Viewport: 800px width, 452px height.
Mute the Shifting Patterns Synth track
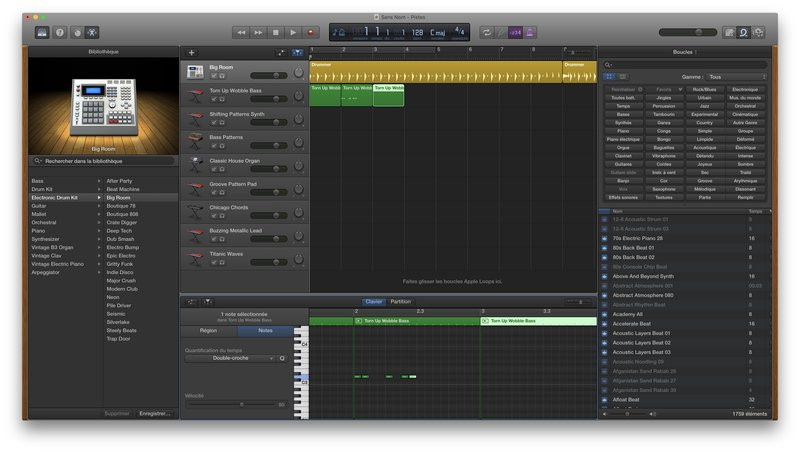(214, 122)
